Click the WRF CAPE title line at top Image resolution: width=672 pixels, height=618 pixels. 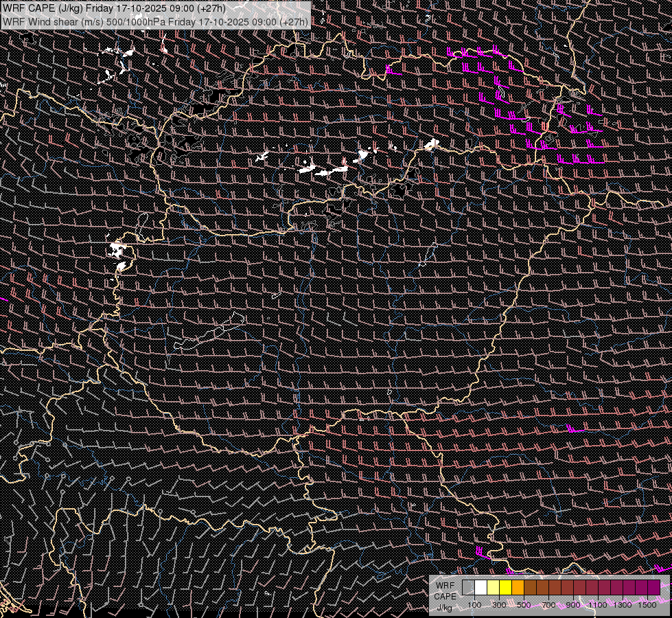pos(114,8)
